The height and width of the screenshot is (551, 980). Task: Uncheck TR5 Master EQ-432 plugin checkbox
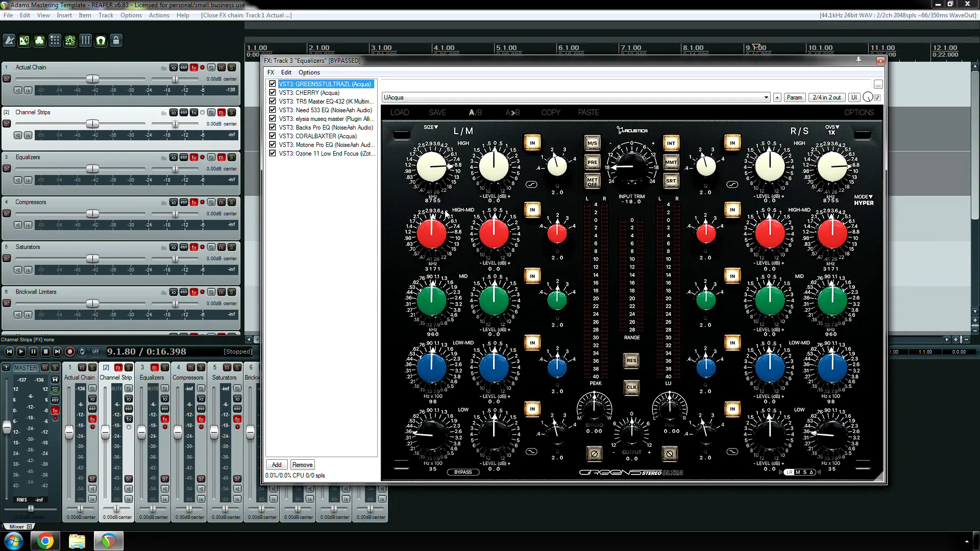pos(273,101)
